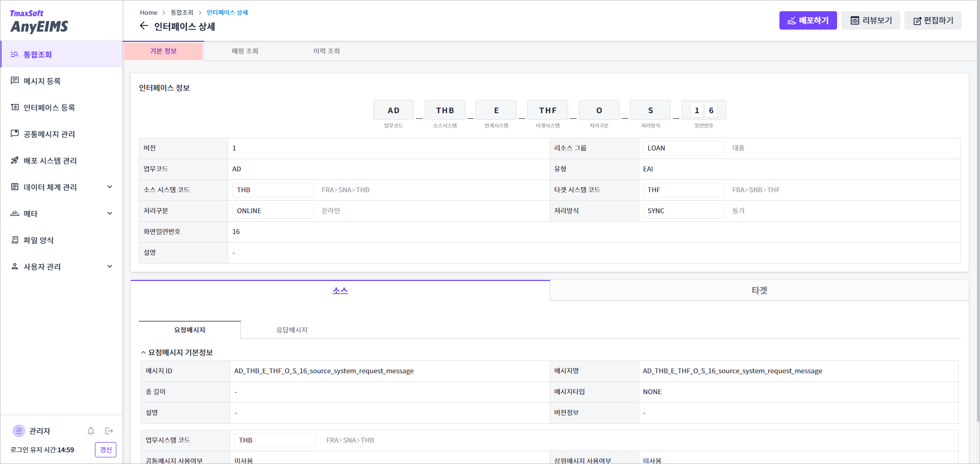Open the 응답메시지 sub-tab

point(292,330)
